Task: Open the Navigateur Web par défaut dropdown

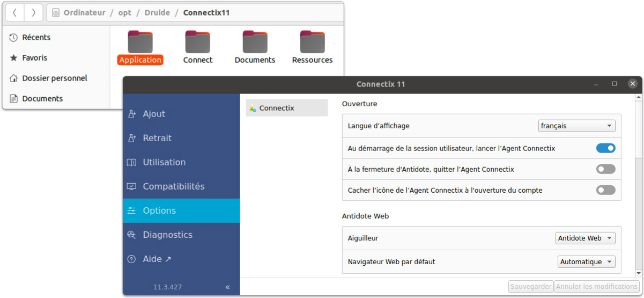Action: point(586,262)
